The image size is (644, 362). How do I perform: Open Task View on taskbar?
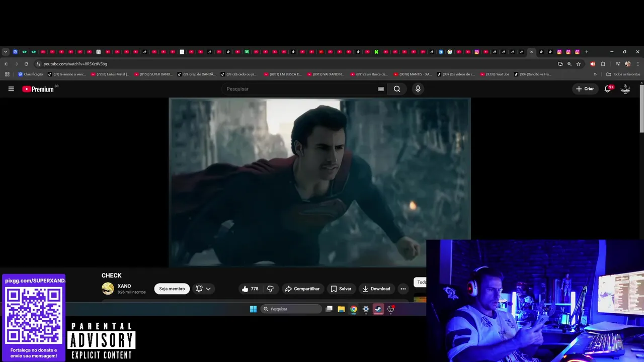click(x=329, y=309)
